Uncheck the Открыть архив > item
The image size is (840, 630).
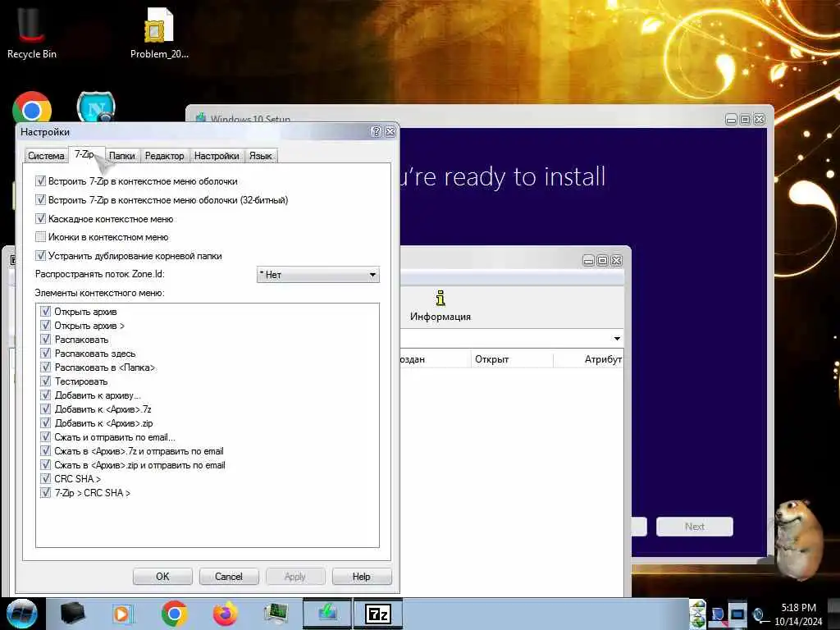(46, 325)
